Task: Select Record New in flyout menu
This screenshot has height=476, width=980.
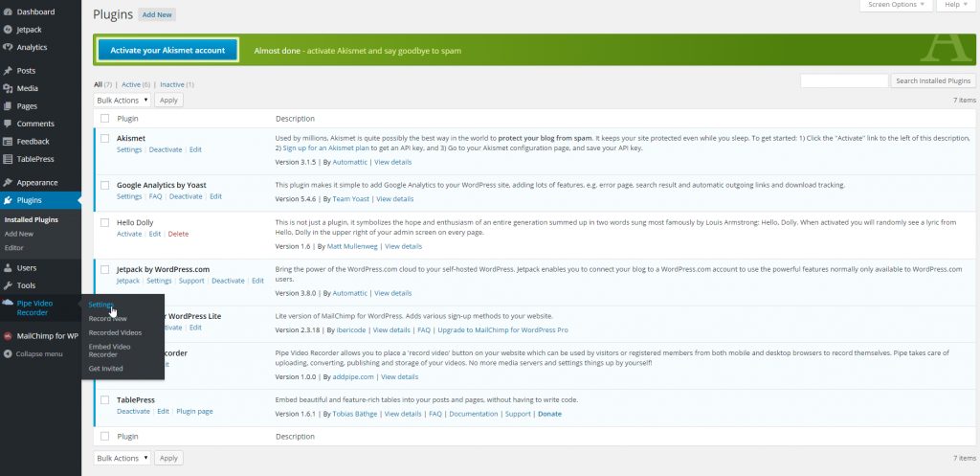Action: pyautogui.click(x=107, y=318)
